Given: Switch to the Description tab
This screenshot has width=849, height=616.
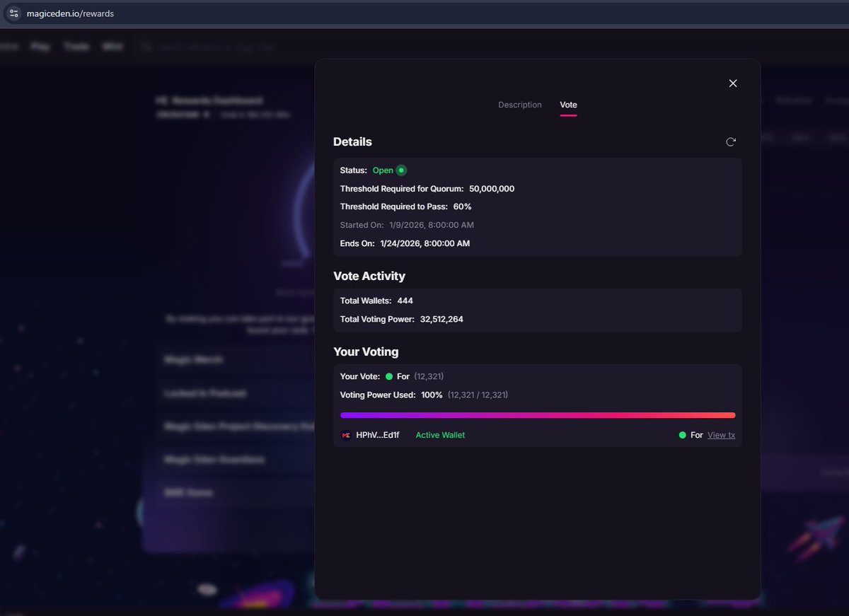Looking at the screenshot, I should (519, 104).
